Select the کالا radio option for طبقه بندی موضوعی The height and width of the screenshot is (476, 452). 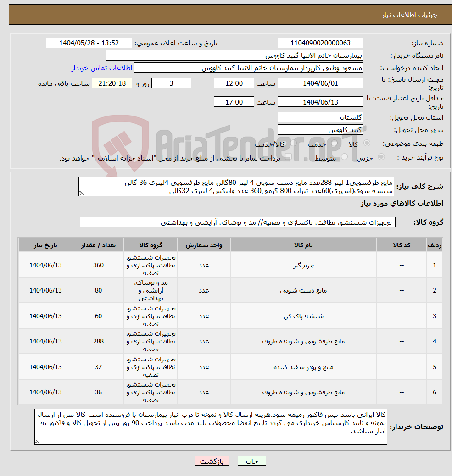[367, 143]
